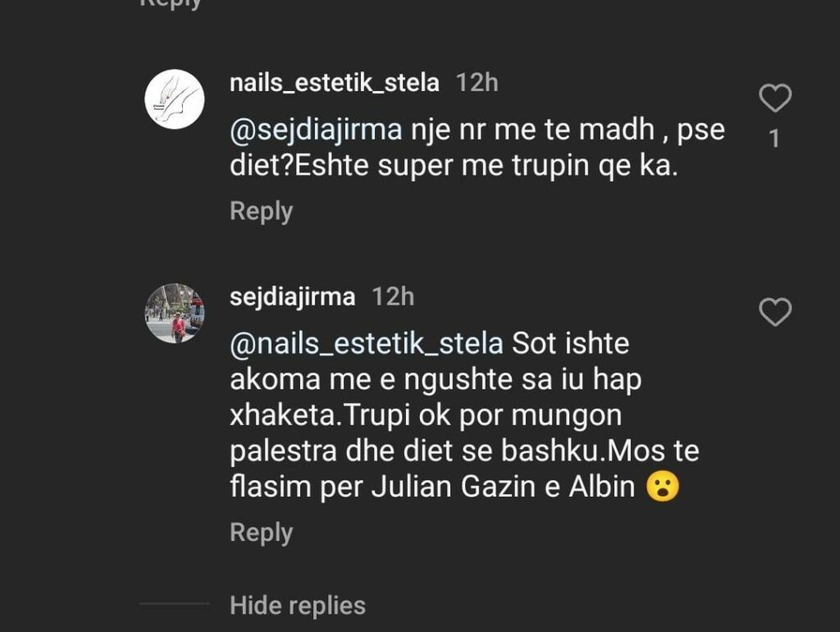Like the nails_estetik_stela comment with the heart
The height and width of the screenshot is (632, 840).
[774, 98]
